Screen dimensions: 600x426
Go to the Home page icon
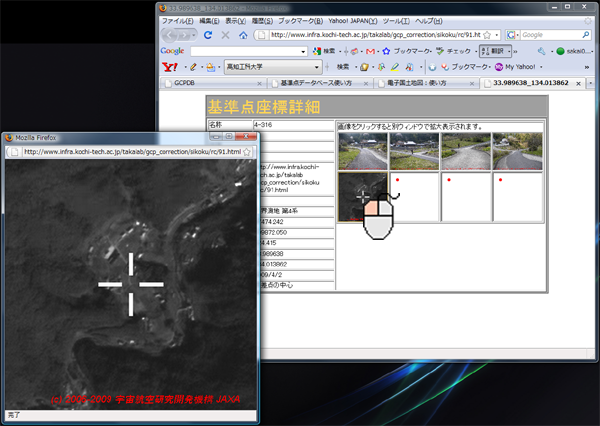tap(243, 35)
